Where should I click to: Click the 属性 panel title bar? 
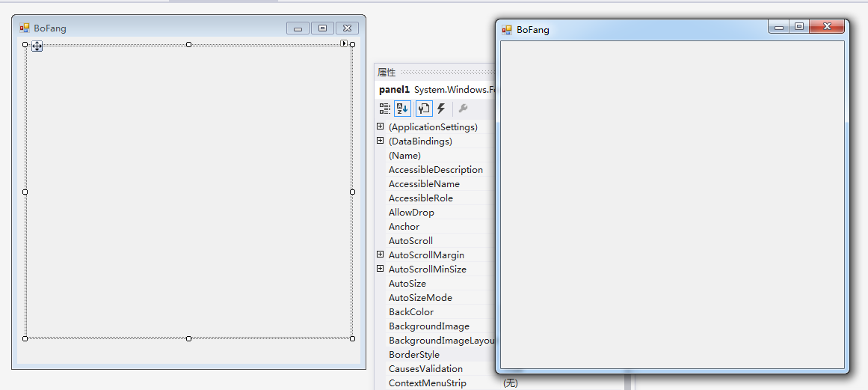coord(436,72)
